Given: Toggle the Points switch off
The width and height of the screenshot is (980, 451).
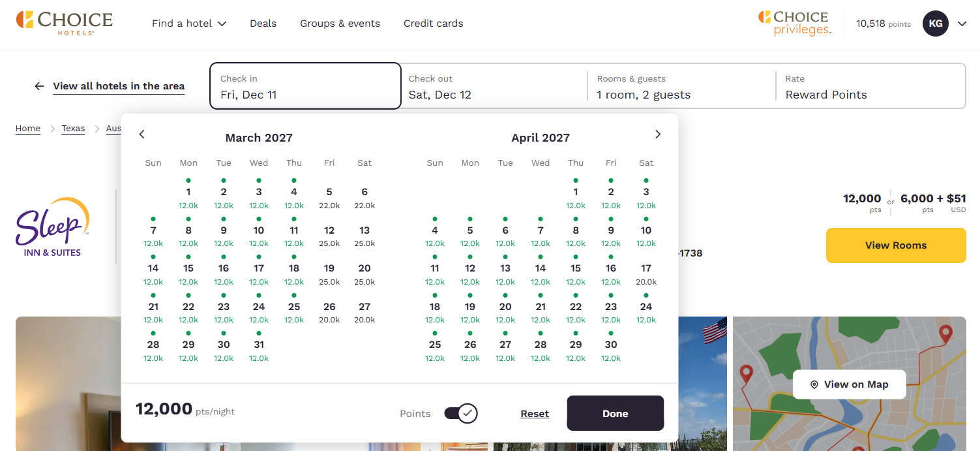Looking at the screenshot, I should [x=461, y=413].
